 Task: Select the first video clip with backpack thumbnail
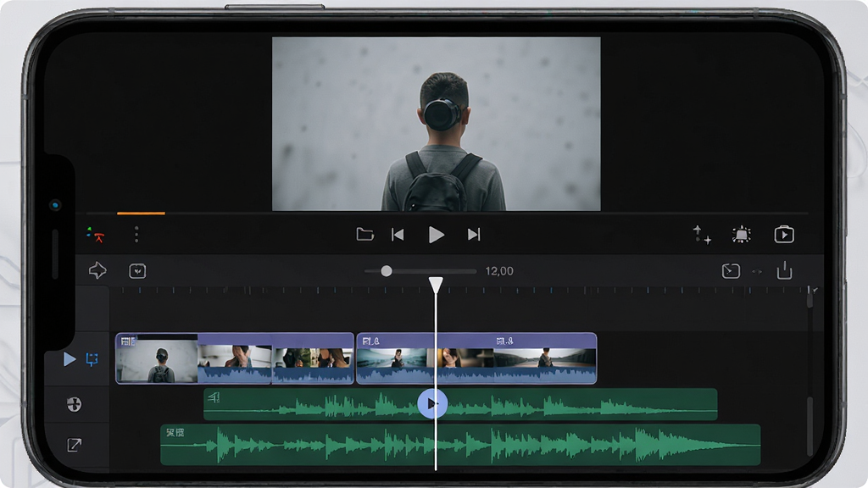click(235, 358)
